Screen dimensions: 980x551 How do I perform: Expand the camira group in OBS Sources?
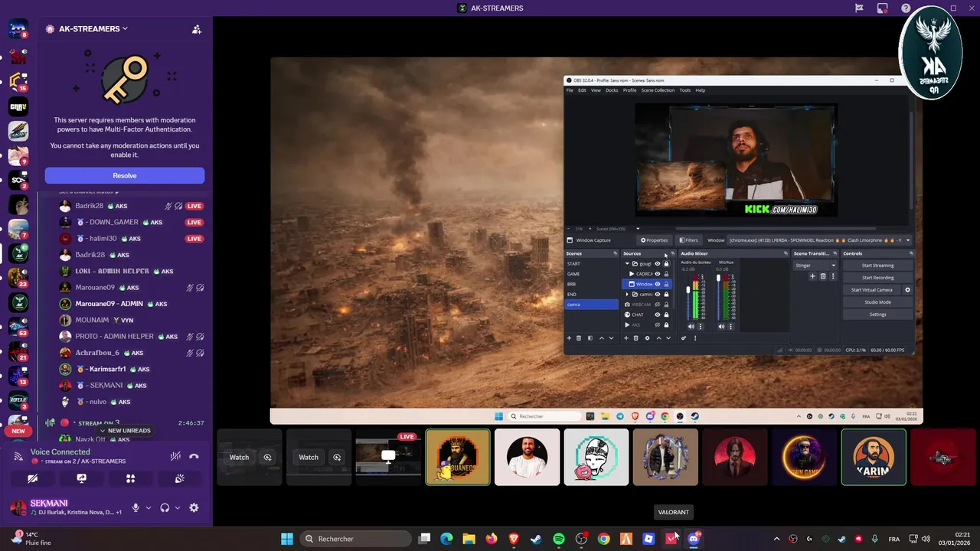pos(627,294)
